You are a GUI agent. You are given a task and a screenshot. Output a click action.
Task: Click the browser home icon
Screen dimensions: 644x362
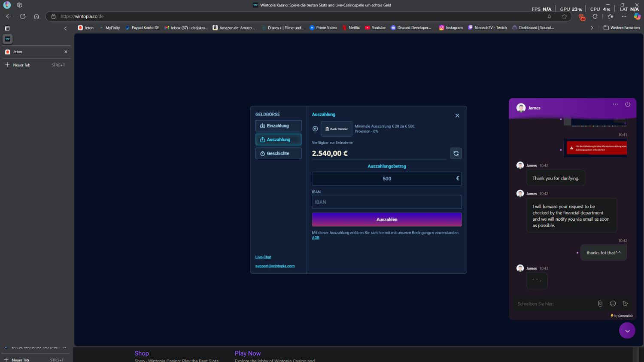36,16
